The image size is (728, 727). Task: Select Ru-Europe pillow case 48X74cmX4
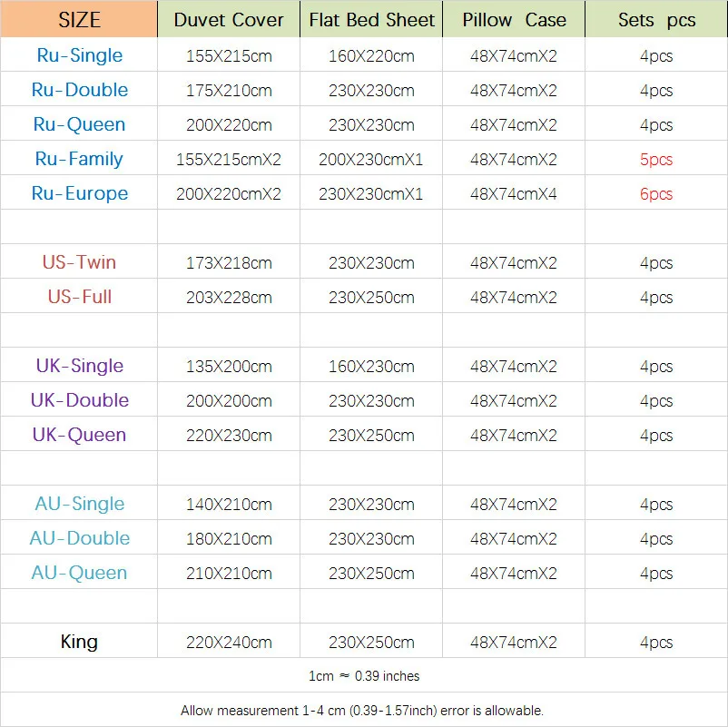(514, 193)
